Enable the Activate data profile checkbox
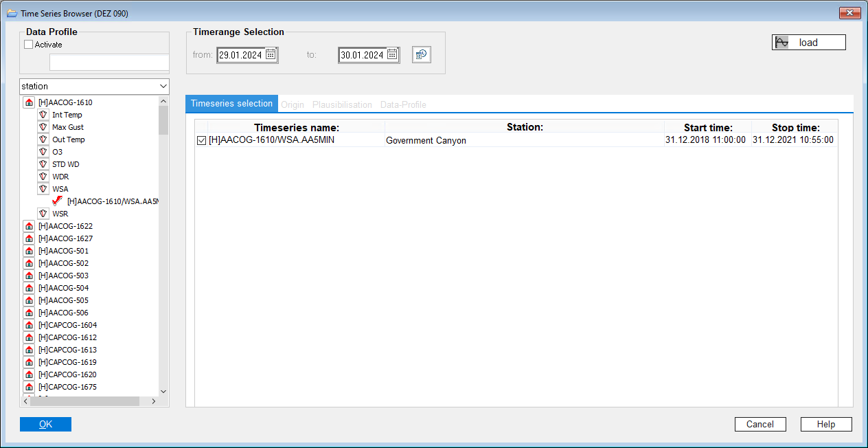Image resolution: width=868 pixels, height=448 pixels. coord(29,45)
